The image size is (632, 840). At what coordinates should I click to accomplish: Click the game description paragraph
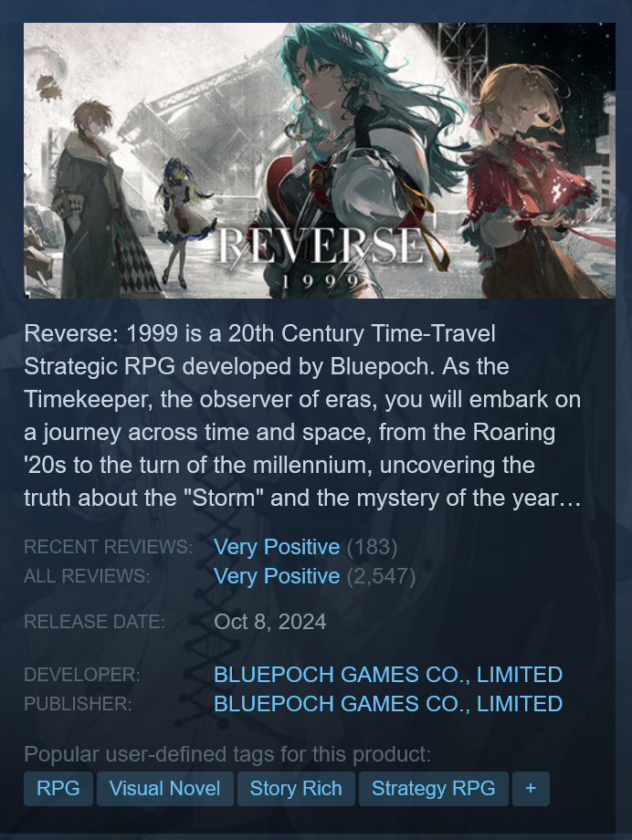coord(303,415)
